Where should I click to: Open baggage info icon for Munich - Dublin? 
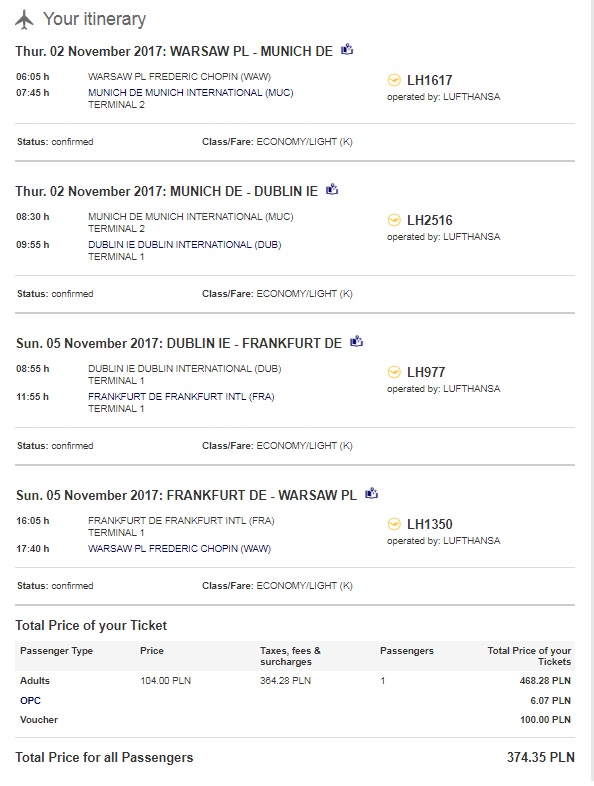[x=332, y=189]
